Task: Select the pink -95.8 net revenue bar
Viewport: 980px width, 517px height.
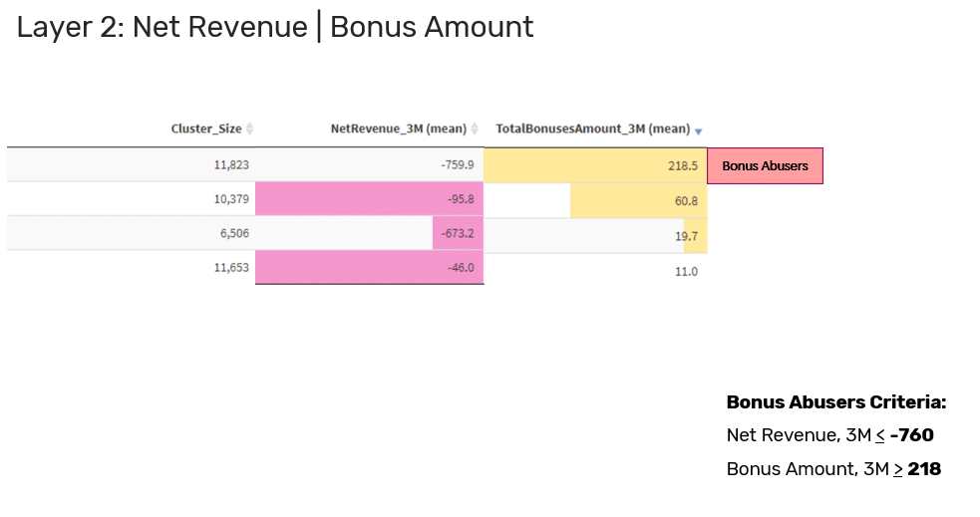Action: (x=369, y=201)
